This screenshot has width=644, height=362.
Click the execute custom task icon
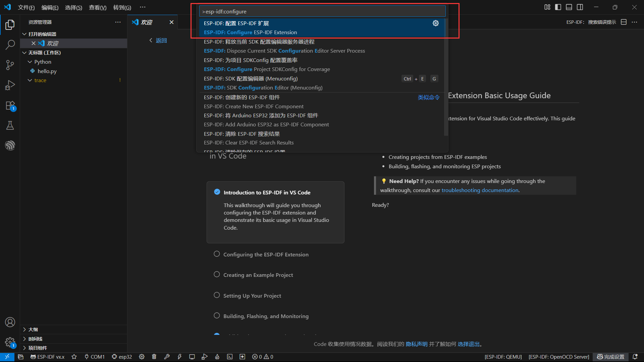point(243,357)
